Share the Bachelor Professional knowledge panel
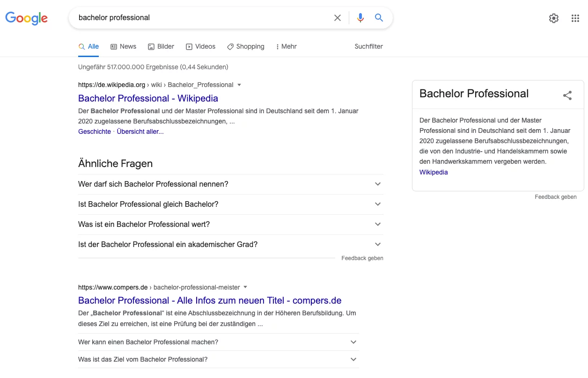 tap(567, 95)
